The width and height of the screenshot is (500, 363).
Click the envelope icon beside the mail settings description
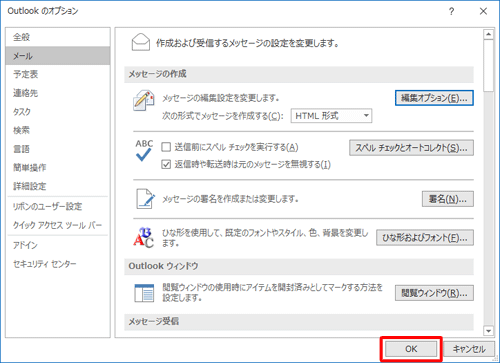pyautogui.click(x=141, y=42)
